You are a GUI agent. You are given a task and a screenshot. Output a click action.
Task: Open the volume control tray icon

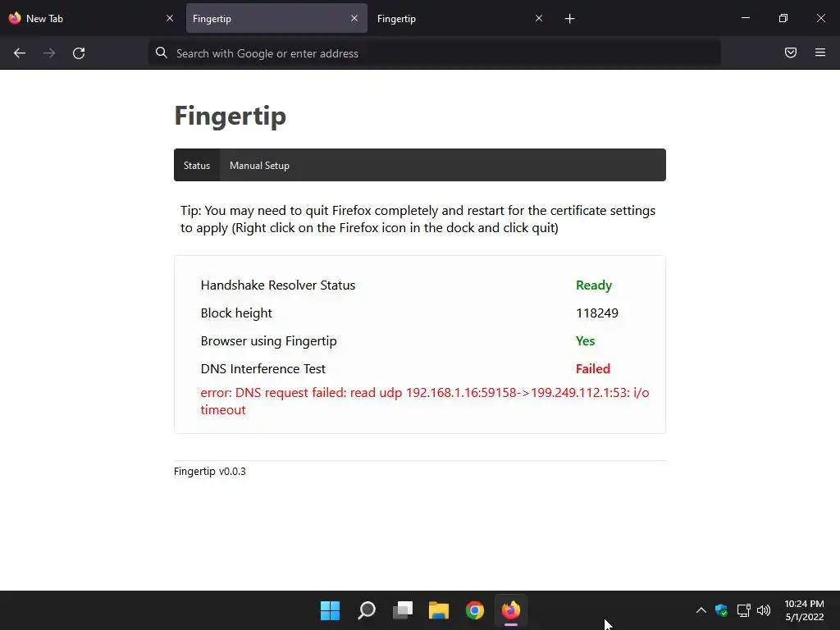click(764, 610)
